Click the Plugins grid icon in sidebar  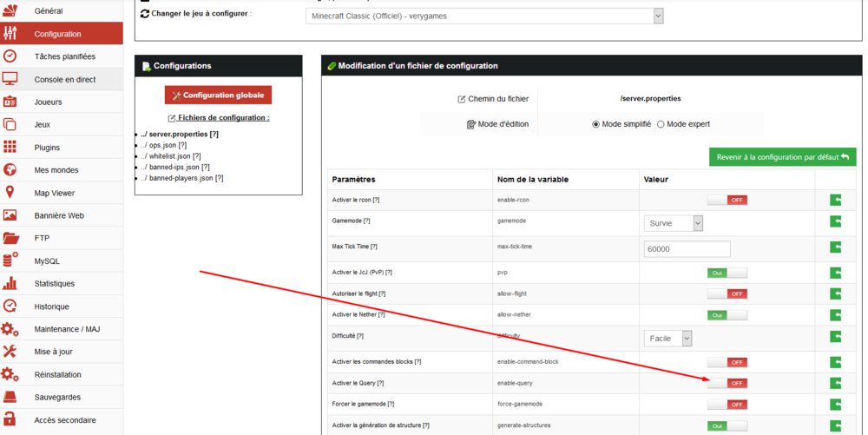coord(10,148)
